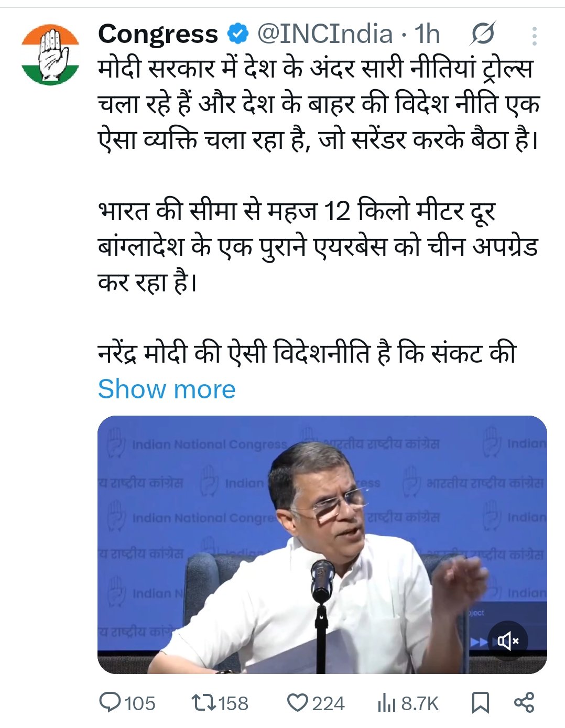Viewport: 565px width, 728px height.
Task: Like the post with the heart icon
Action: coord(298,702)
